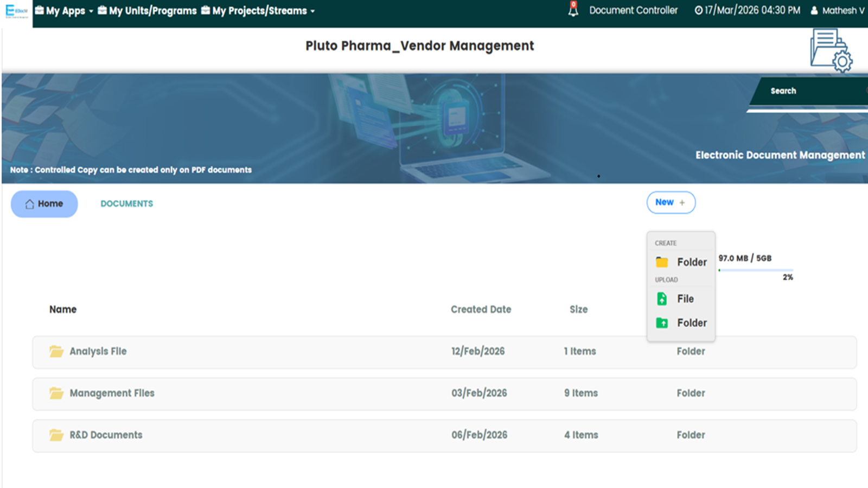The image size is (868, 488).
Task: Open the My Units/Programs menu
Action: [147, 11]
